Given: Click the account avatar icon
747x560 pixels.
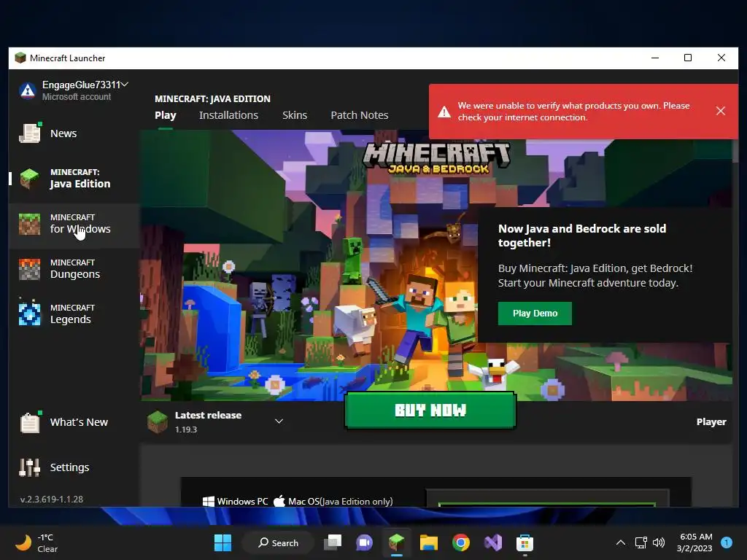Looking at the screenshot, I should pos(28,90).
